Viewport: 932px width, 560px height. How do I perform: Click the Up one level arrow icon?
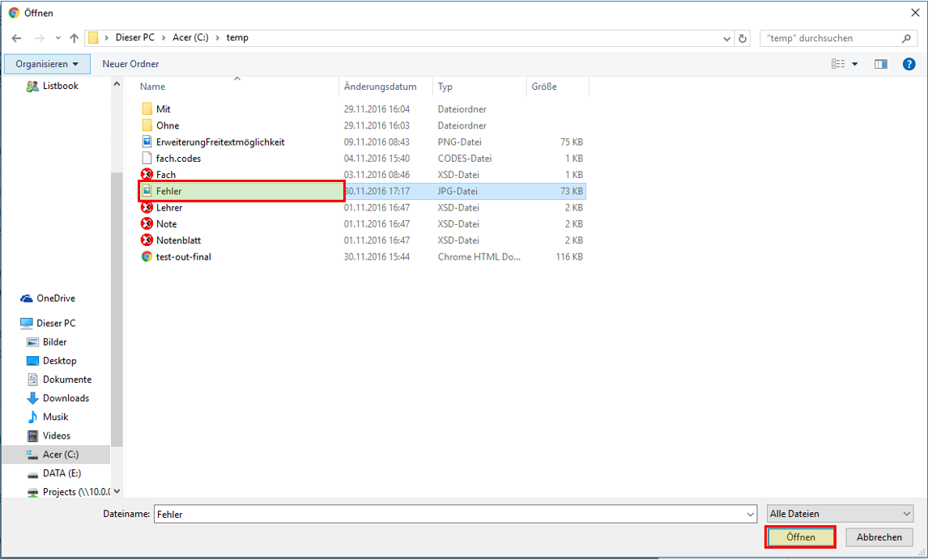[74, 38]
